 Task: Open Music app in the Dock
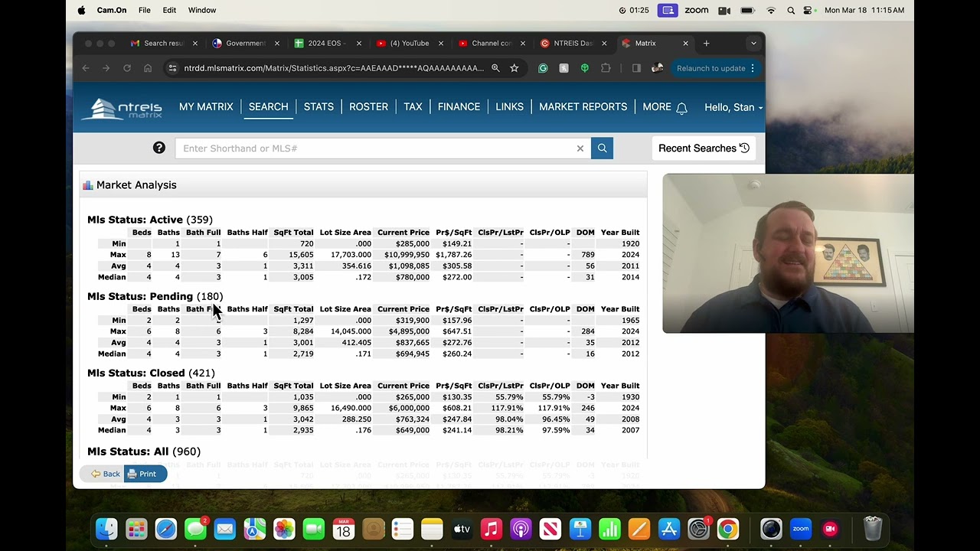pos(492,529)
